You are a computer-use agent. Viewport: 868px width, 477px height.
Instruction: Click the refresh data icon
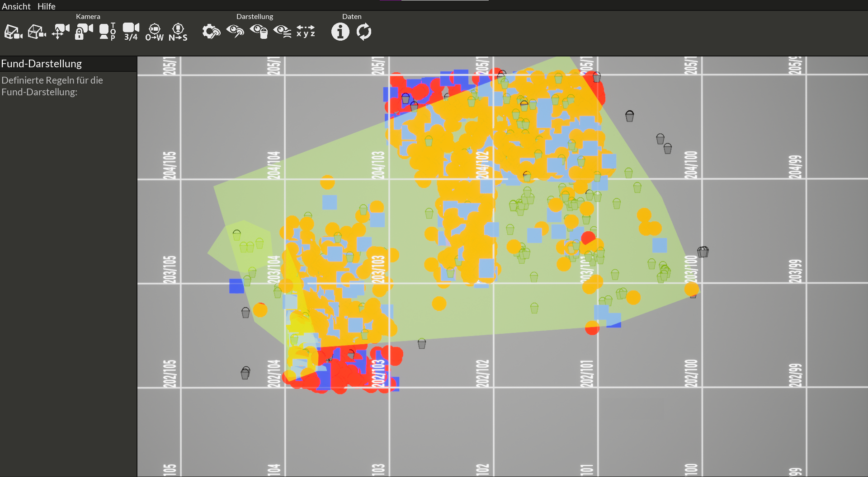[x=364, y=32]
